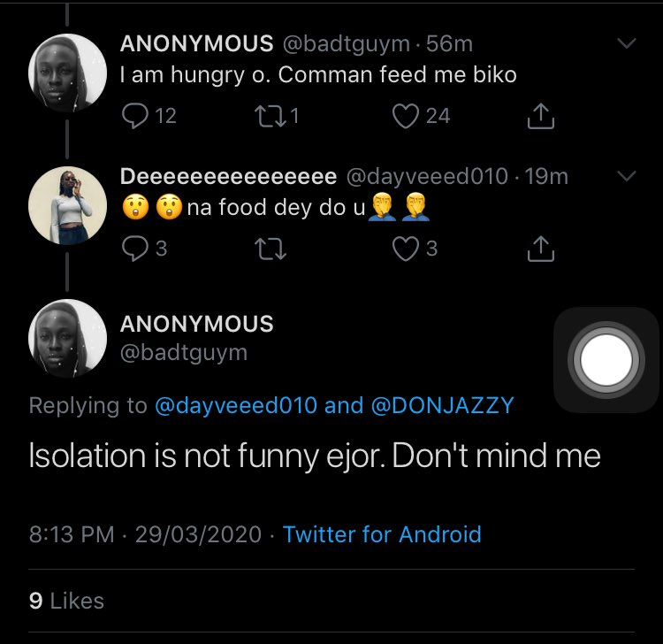Open the @dayveeed010 mention in the reply line

[x=237, y=405]
